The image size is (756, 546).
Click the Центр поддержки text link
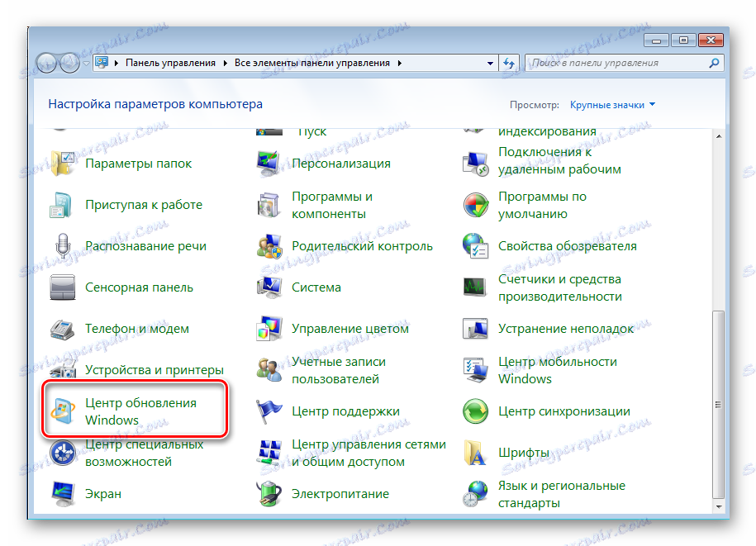pos(345,411)
